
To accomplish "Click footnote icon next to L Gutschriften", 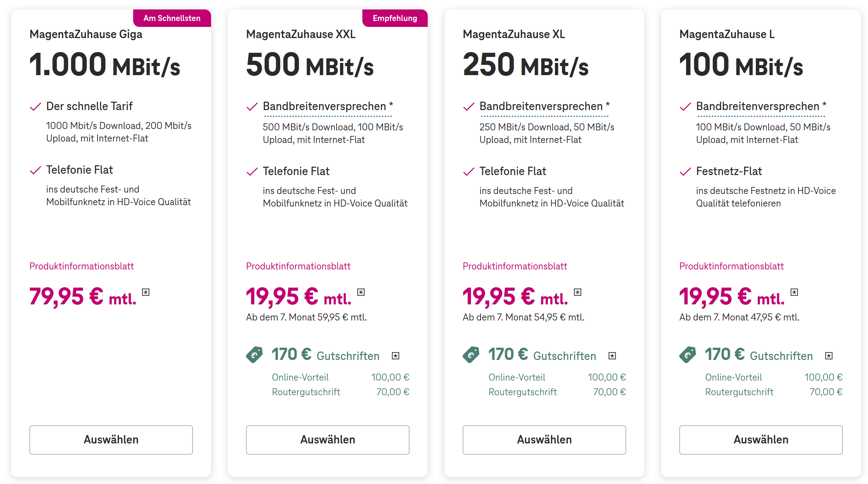I will click(829, 356).
